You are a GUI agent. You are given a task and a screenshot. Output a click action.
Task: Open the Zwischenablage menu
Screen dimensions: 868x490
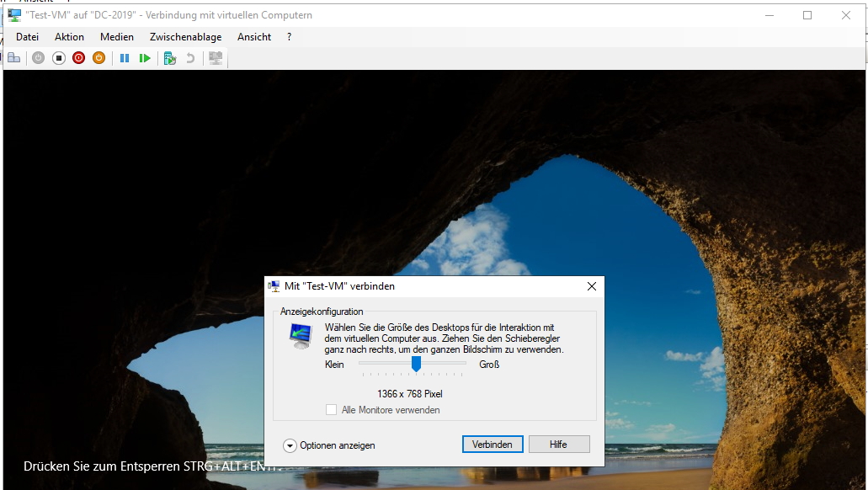(x=185, y=37)
